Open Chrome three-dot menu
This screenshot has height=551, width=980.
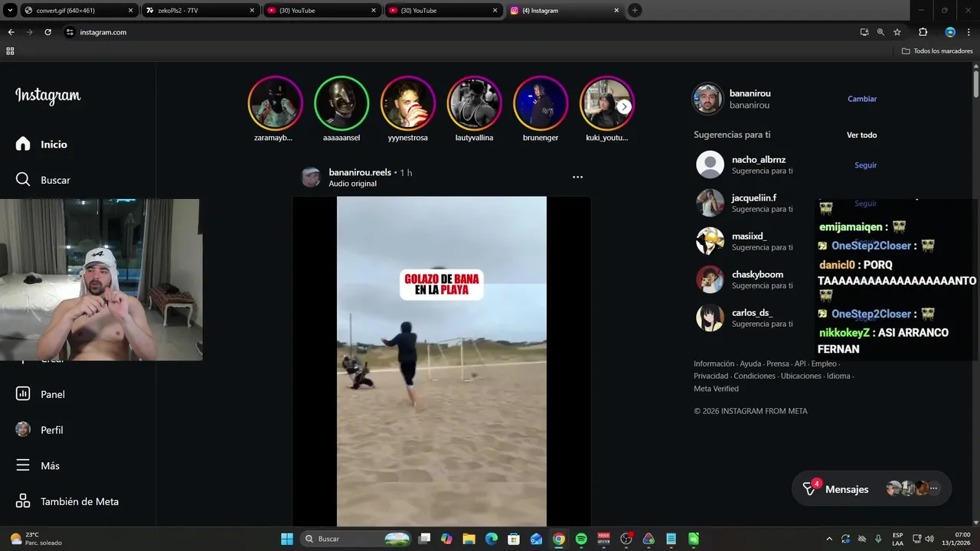point(969,32)
